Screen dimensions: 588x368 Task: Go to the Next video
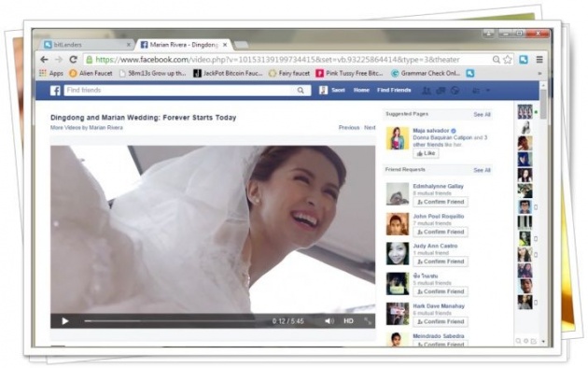point(370,128)
